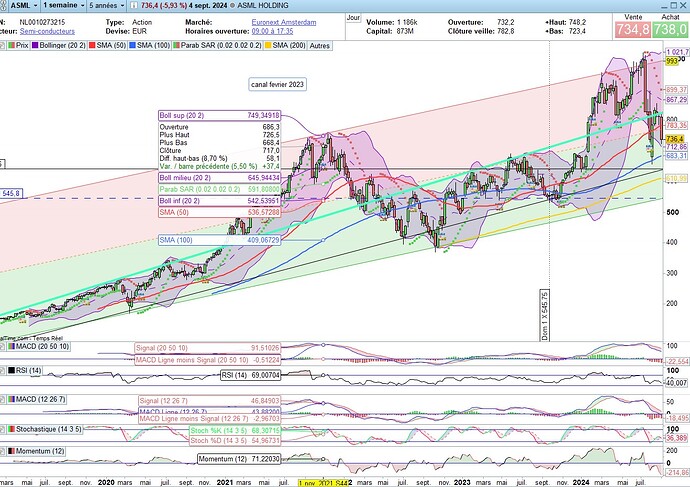
Task: Click the 'canal fevrier 2023' chart annotation
Action: pyautogui.click(x=277, y=84)
